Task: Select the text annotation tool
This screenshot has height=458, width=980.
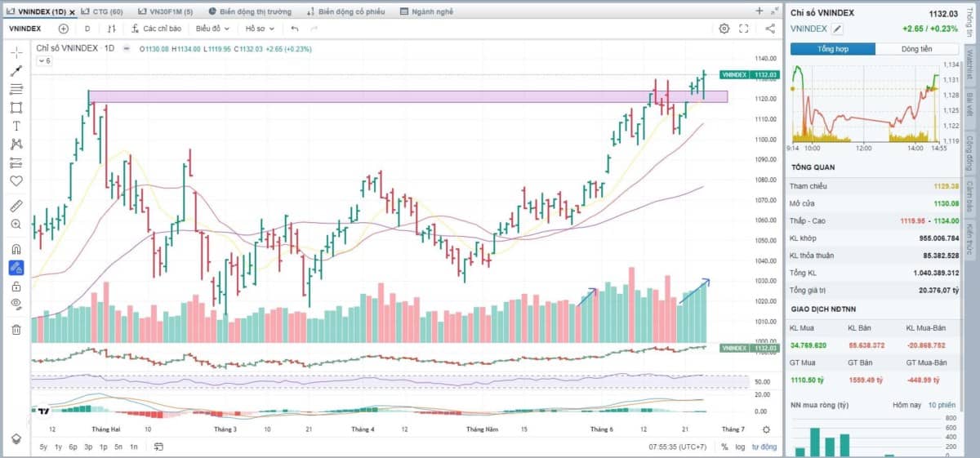Action: 16,126
